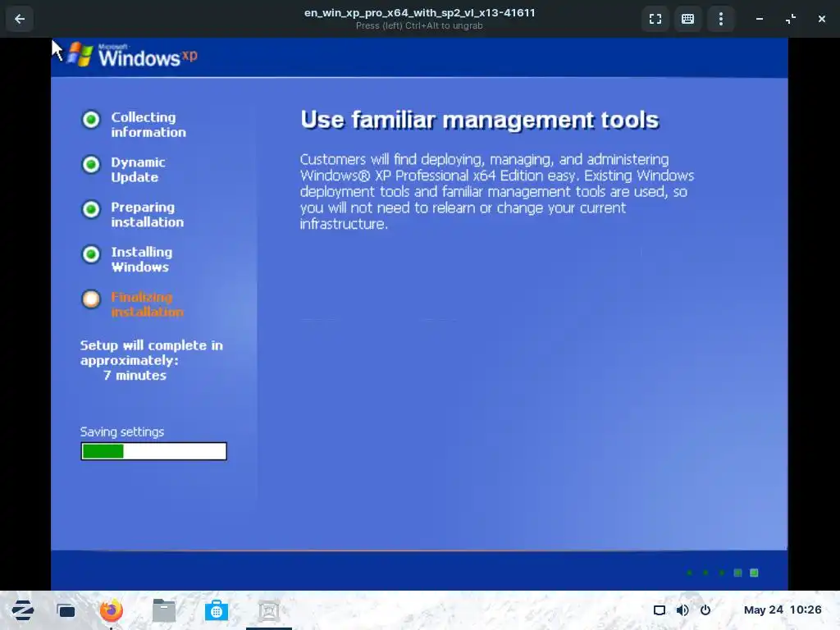Image resolution: width=840 pixels, height=630 pixels.
Task: Open the three-dot VM options menu
Action: (x=721, y=19)
